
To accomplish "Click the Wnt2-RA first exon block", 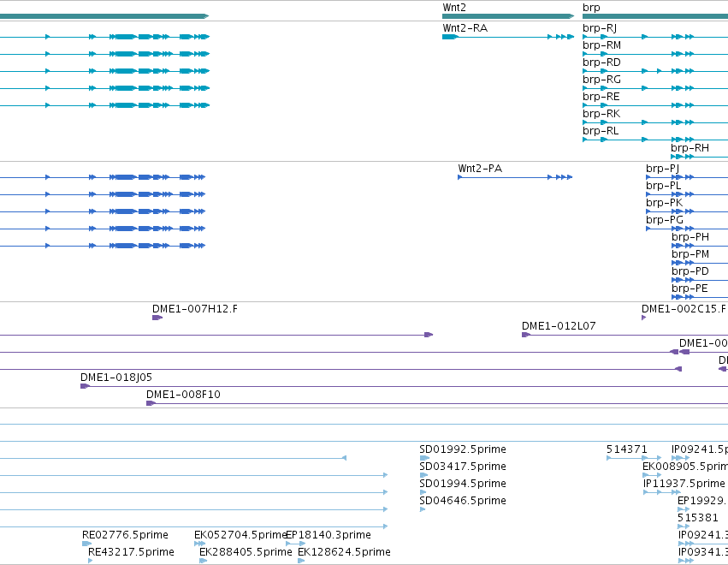I will coord(450,37).
